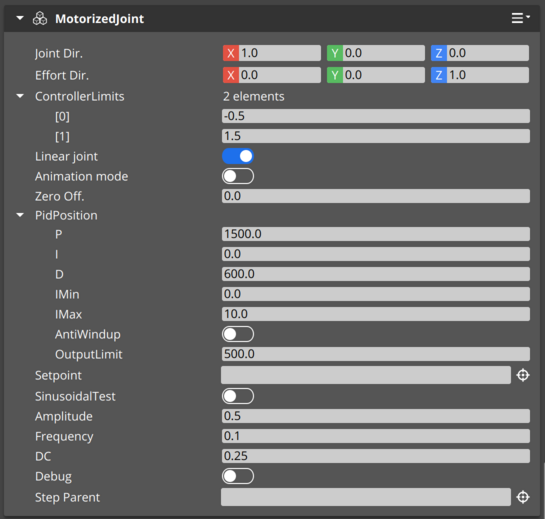The height and width of the screenshot is (519, 545).
Task: Collapse the PidPosition group
Action: coord(20,215)
